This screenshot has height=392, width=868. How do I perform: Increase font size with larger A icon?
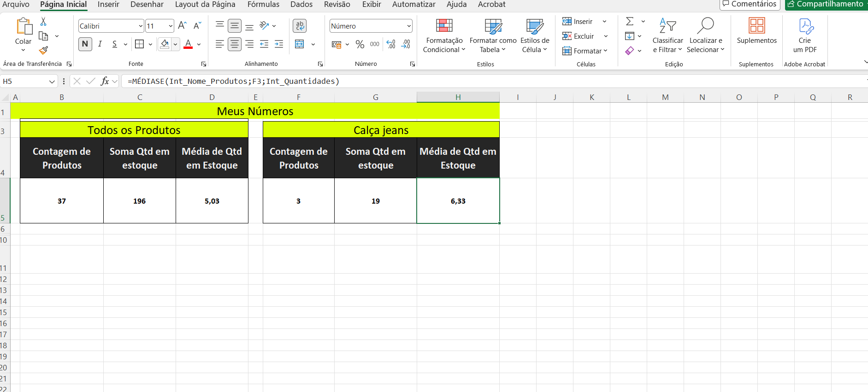click(x=183, y=26)
